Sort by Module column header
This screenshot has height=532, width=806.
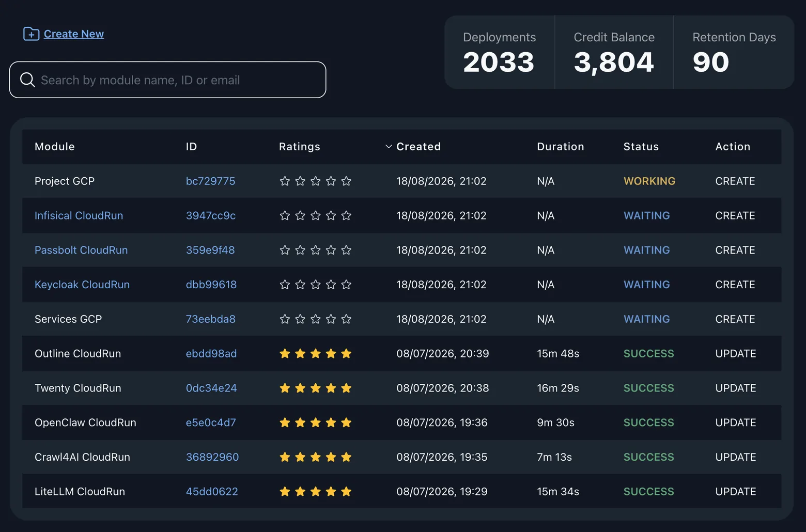[x=55, y=147]
